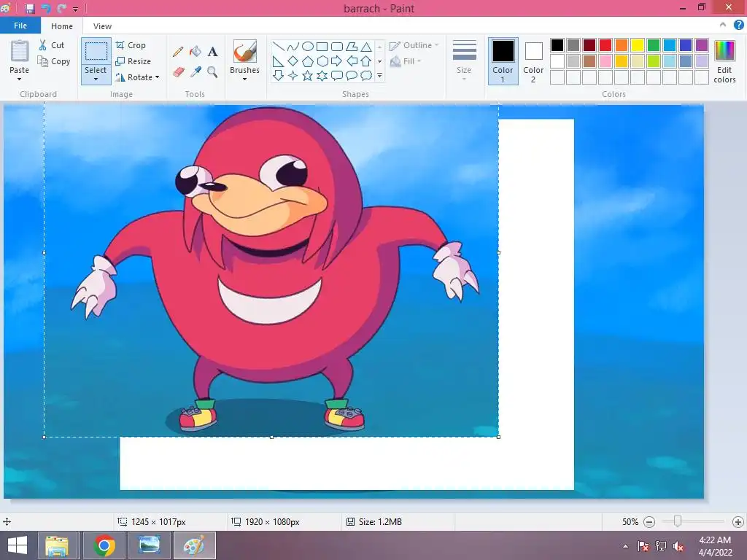Click the Undo arrow in title bar
The width and height of the screenshot is (747, 560).
[46, 8]
